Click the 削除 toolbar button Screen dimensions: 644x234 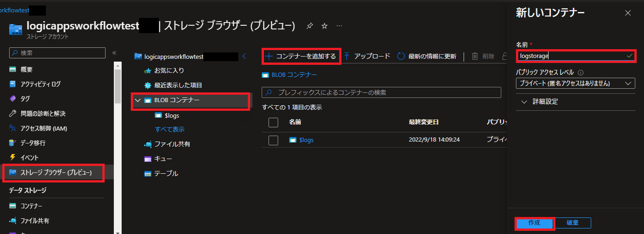pyautogui.click(x=483, y=57)
